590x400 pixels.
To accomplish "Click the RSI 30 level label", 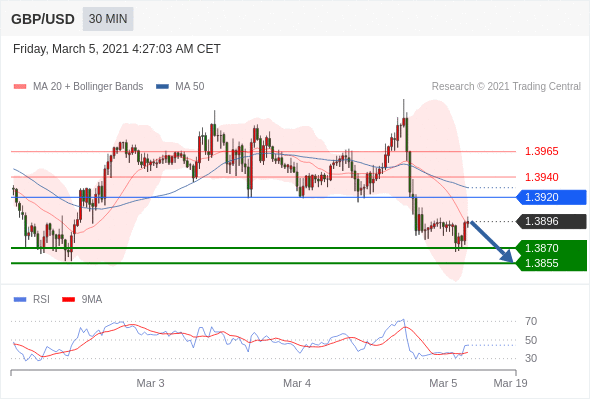I will click(x=531, y=358).
